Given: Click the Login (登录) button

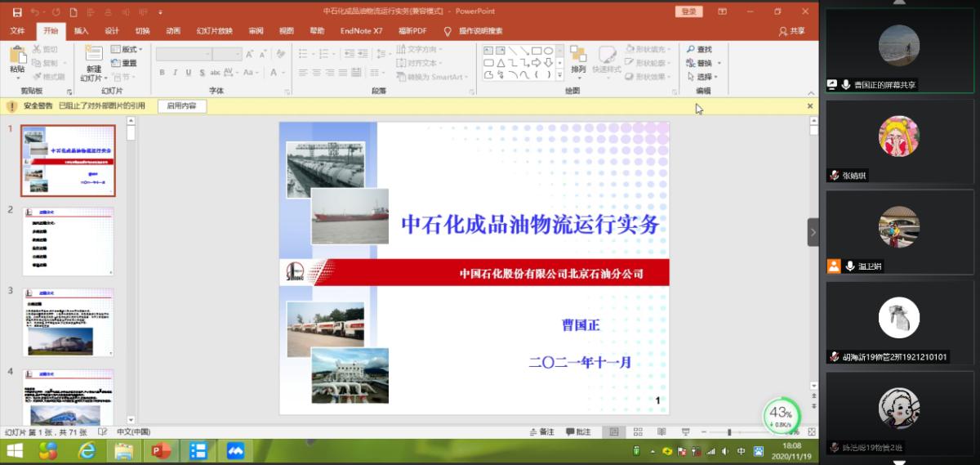Looking at the screenshot, I should [688, 11].
